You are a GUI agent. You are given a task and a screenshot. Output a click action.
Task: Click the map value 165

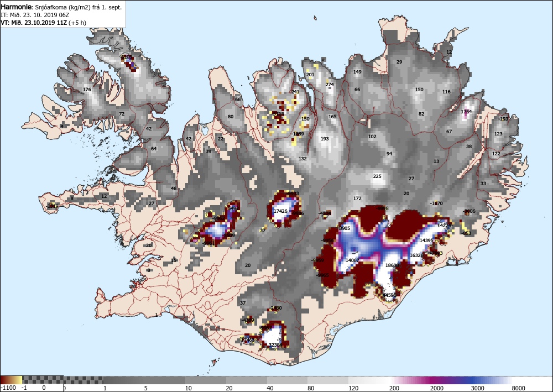(332, 117)
